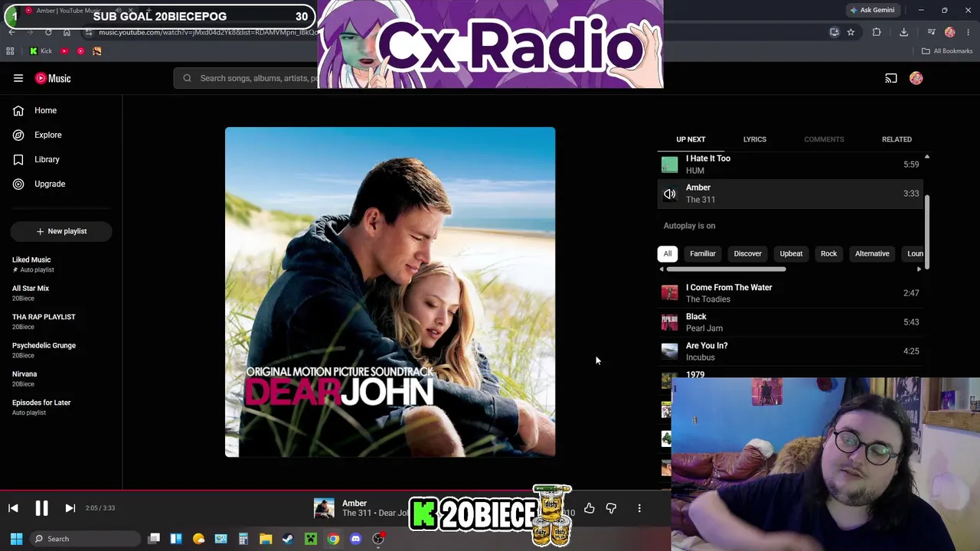
Task: Click the YouTube Music logo
Action: coord(53,78)
